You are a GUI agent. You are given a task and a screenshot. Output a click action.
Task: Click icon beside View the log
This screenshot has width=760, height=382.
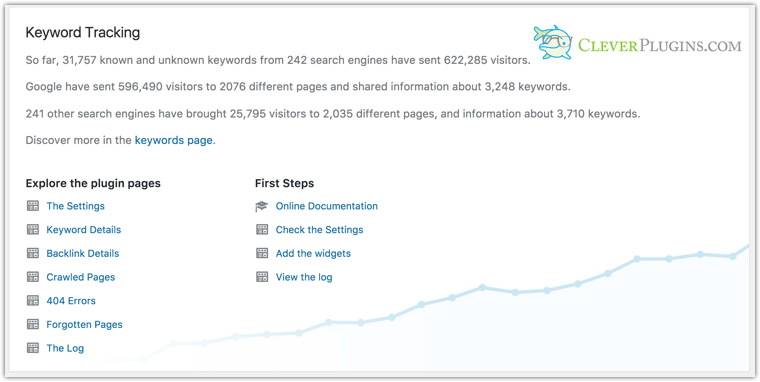pos(262,277)
